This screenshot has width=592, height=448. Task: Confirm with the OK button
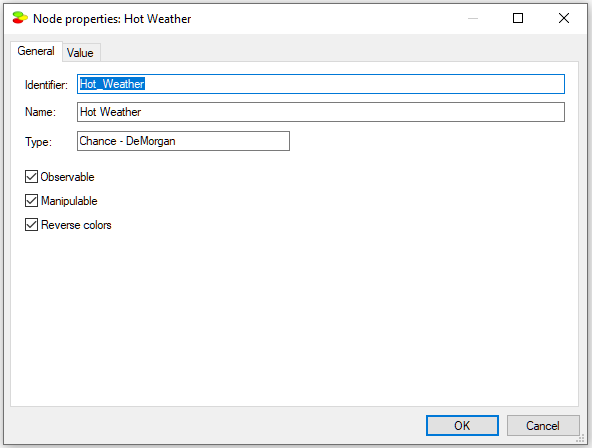(462, 425)
